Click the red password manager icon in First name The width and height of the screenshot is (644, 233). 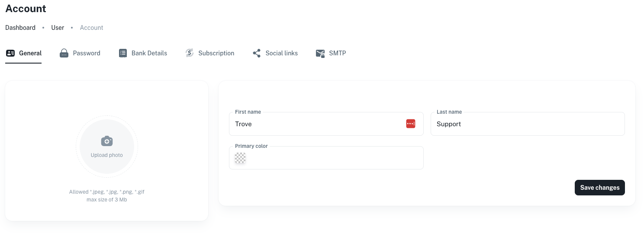[411, 124]
